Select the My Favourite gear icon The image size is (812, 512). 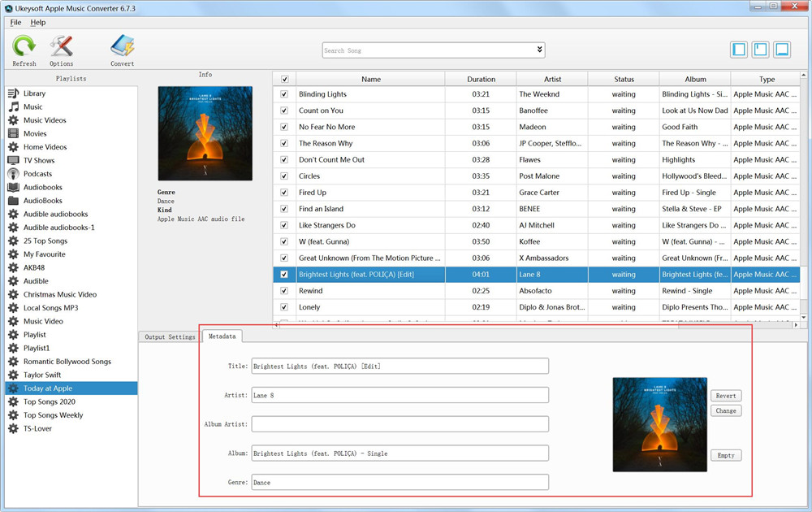click(x=14, y=254)
